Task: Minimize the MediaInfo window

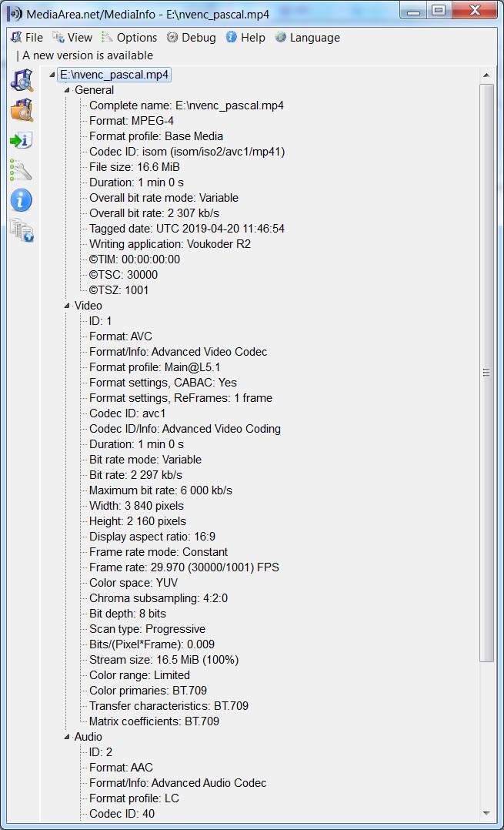Action: (413, 11)
